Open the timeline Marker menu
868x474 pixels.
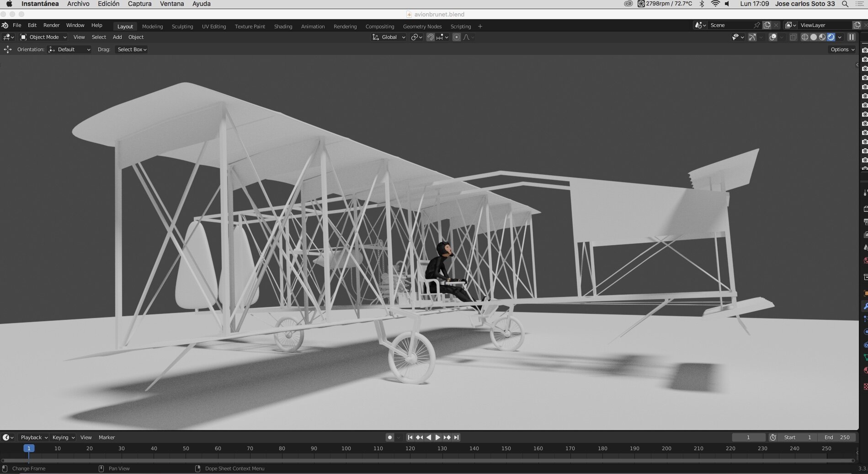(107, 437)
